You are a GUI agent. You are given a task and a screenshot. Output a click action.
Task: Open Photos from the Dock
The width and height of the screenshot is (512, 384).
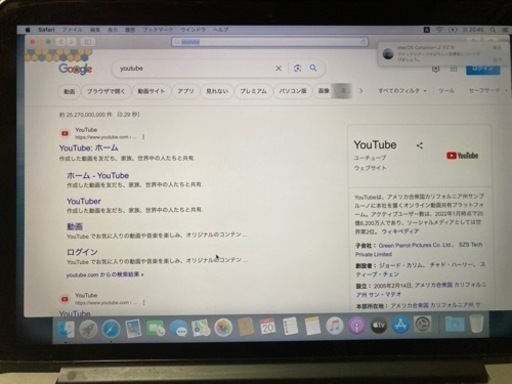click(223, 327)
